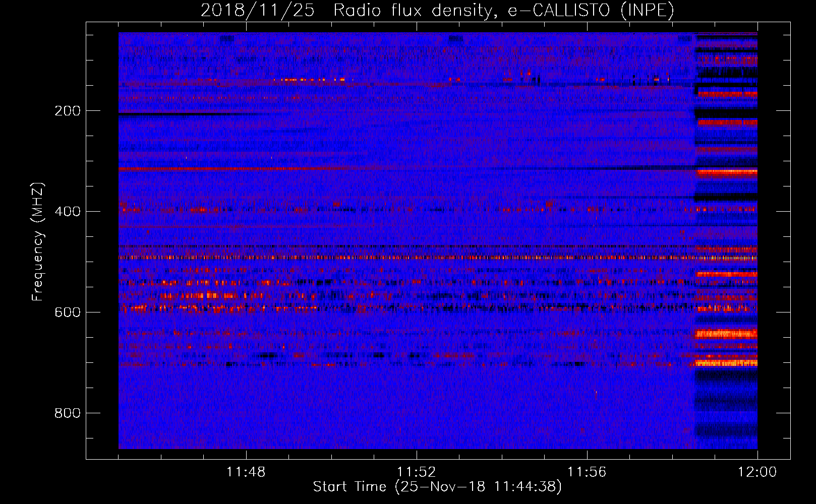Click the 200 frequency tick label

(x=68, y=111)
